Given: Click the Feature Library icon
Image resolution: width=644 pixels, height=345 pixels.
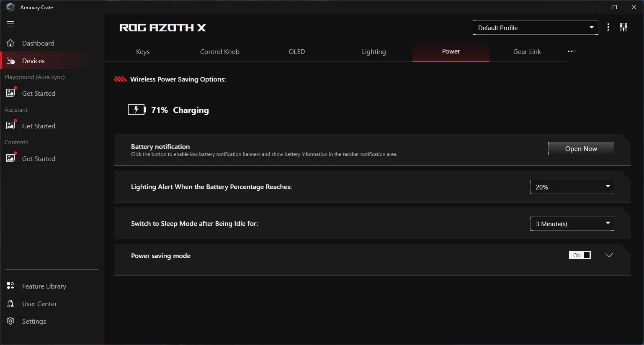Looking at the screenshot, I should 10,286.
